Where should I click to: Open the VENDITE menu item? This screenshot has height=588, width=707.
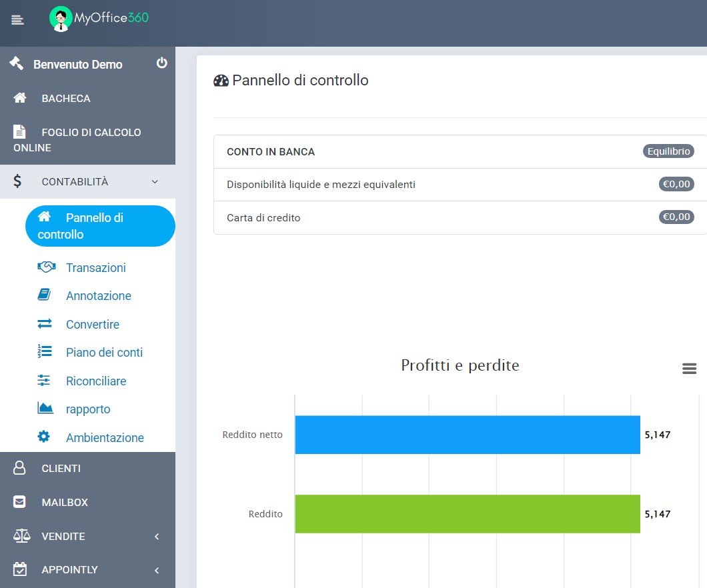[x=87, y=536]
